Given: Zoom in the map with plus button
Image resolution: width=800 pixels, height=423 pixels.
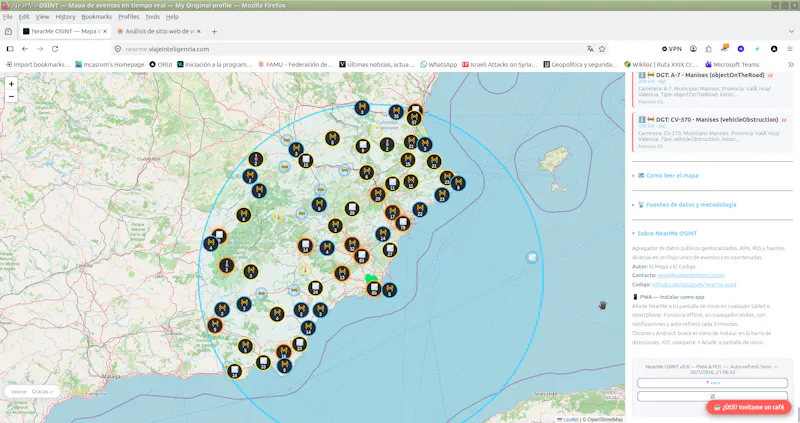Looking at the screenshot, I should [x=11, y=84].
